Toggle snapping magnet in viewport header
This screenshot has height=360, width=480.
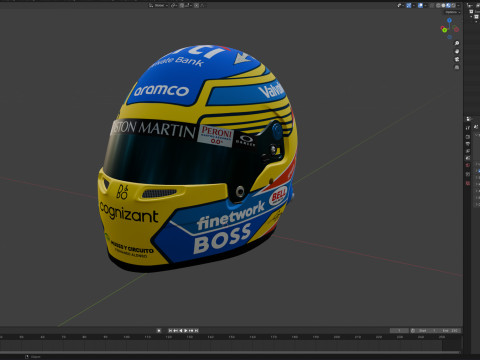click(x=182, y=5)
